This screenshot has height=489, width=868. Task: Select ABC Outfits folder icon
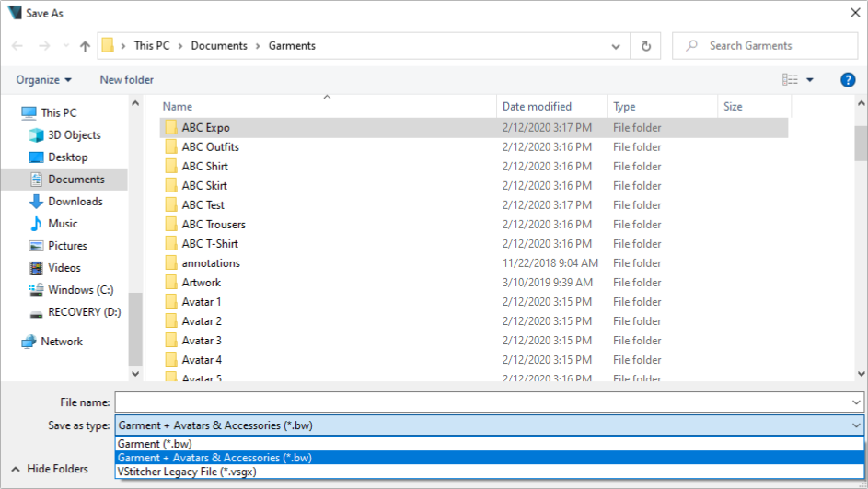(x=171, y=146)
